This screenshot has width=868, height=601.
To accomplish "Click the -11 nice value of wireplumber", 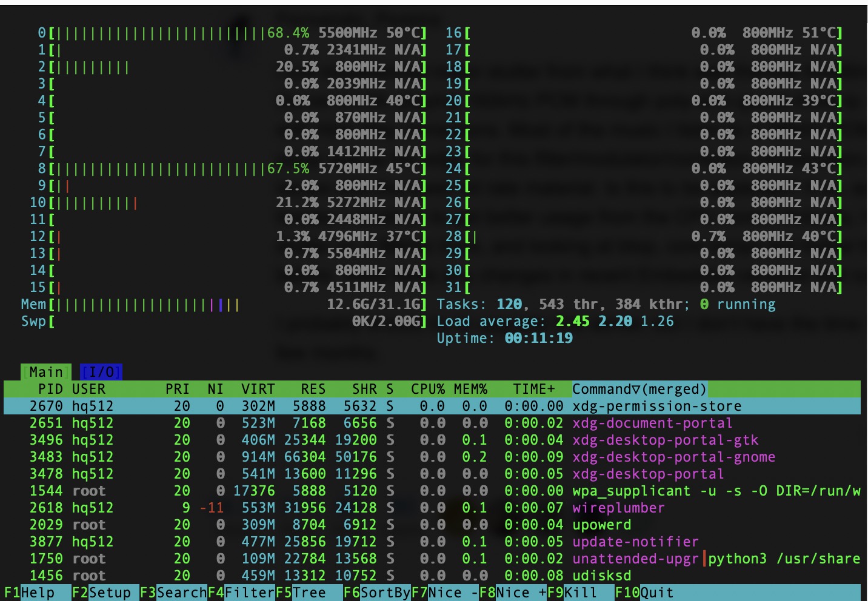I will (212, 508).
